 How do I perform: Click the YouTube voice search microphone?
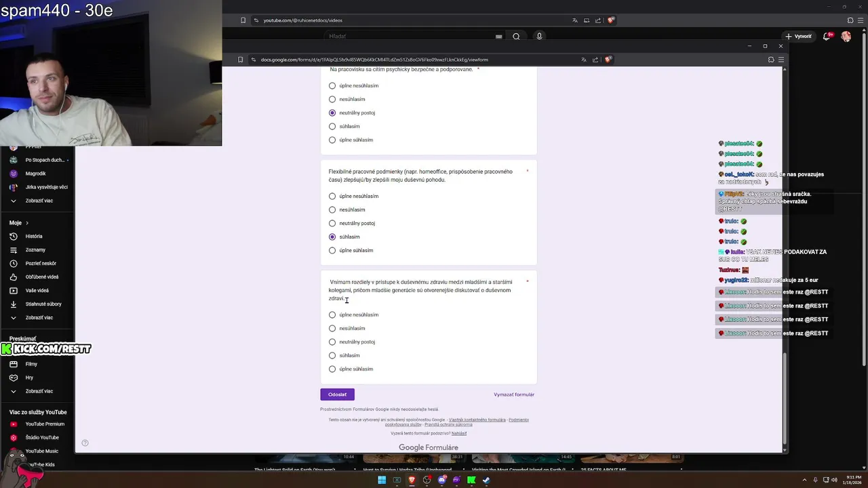point(539,37)
